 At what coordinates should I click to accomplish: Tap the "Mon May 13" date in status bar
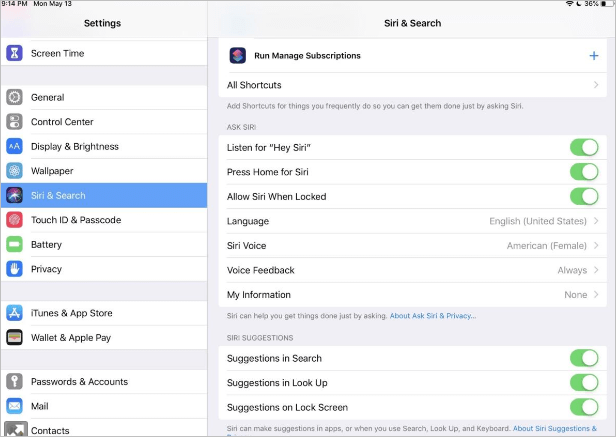tap(52, 4)
